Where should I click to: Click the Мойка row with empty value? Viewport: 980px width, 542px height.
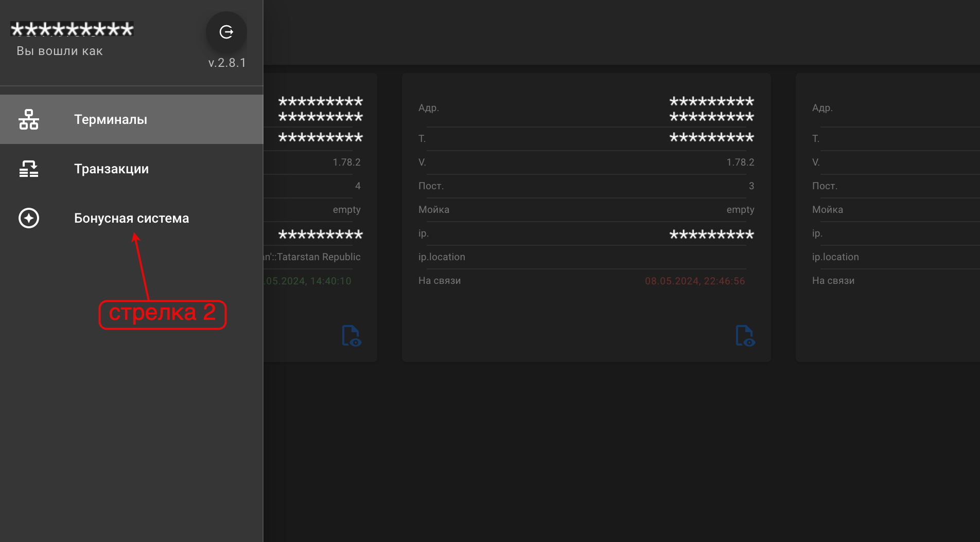click(x=586, y=209)
